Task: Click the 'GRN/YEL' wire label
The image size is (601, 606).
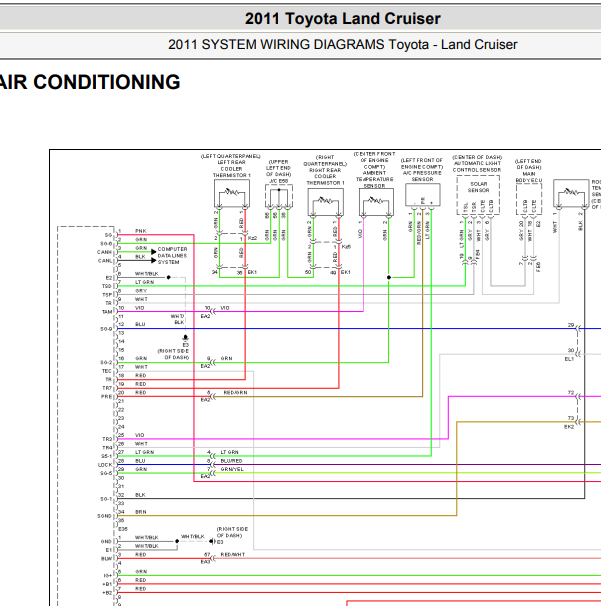Action: pyautogui.click(x=232, y=469)
